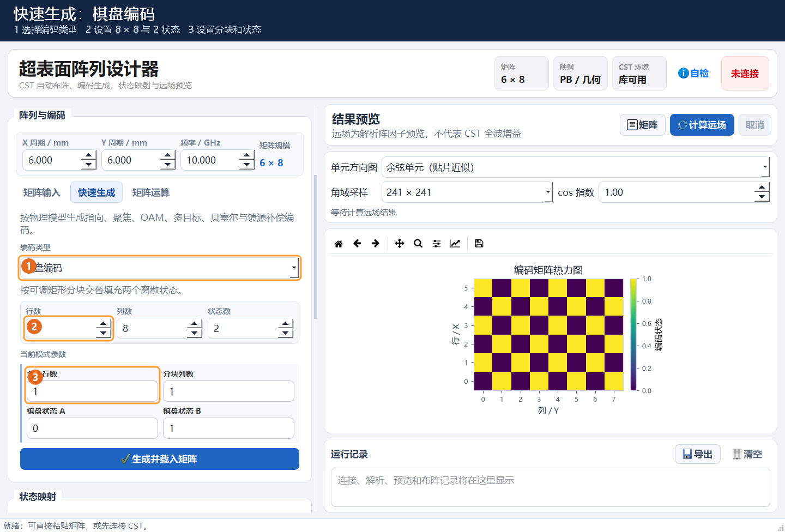The width and height of the screenshot is (785, 532).
Task: Go forward to next plot view
Action: click(x=376, y=244)
